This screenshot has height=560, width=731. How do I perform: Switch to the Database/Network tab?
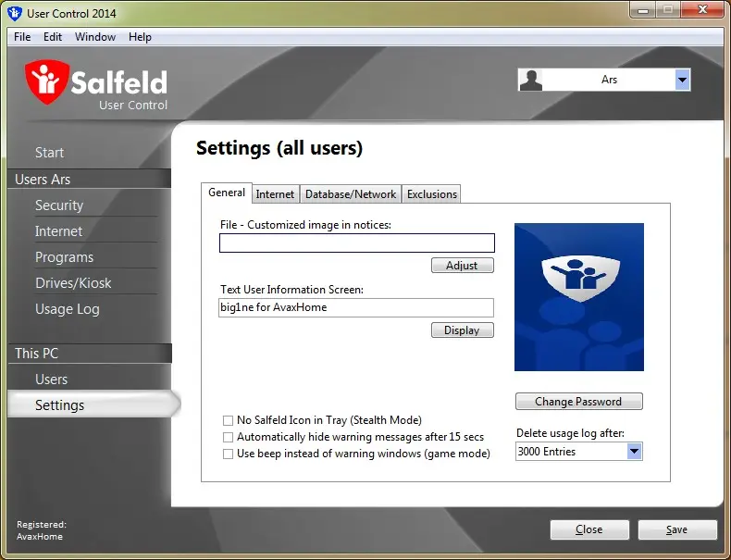[x=351, y=194]
